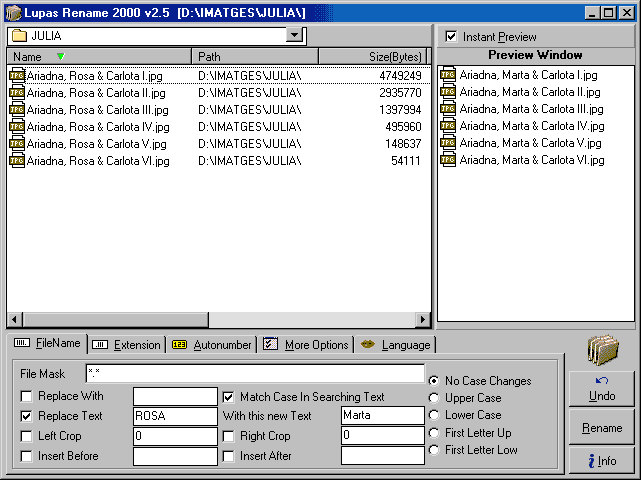Click the briefcase folder icon above Undo
The height and width of the screenshot is (480, 641).
click(x=602, y=350)
